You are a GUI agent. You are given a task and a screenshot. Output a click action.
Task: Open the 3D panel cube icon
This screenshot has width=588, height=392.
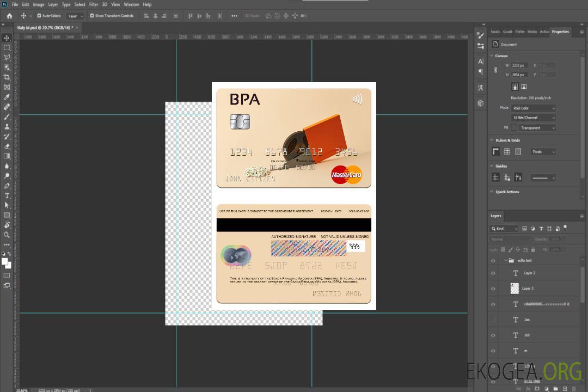481,103
